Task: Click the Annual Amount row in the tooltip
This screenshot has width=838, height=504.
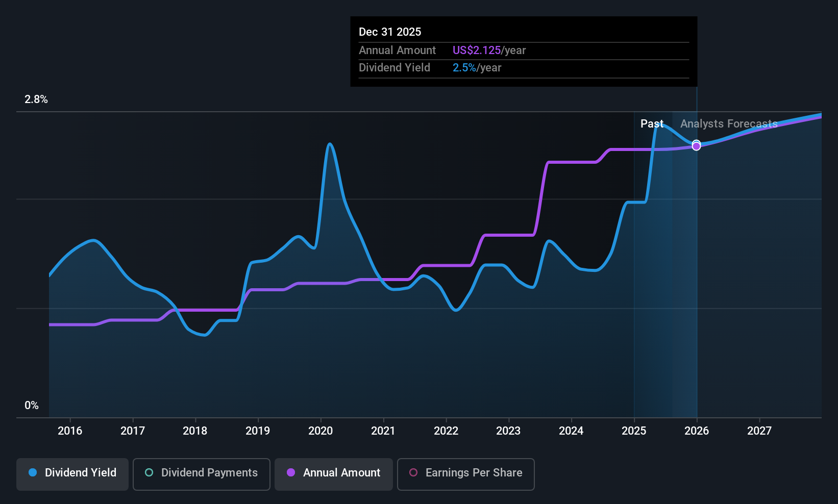Action: (398, 50)
